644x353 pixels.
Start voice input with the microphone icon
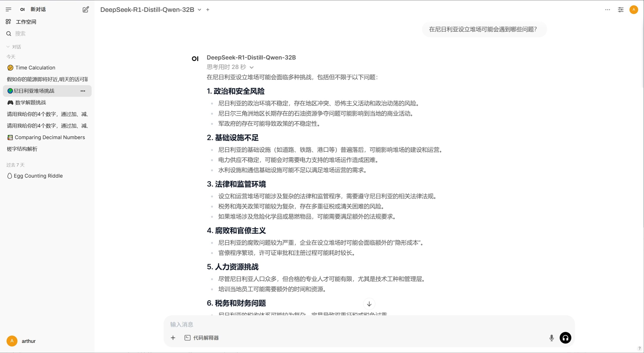coord(551,338)
